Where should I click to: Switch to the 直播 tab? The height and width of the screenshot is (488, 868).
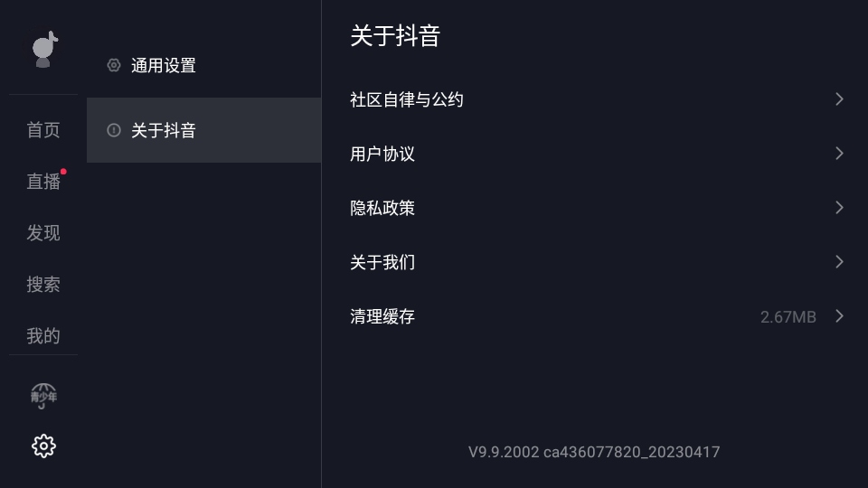43,182
